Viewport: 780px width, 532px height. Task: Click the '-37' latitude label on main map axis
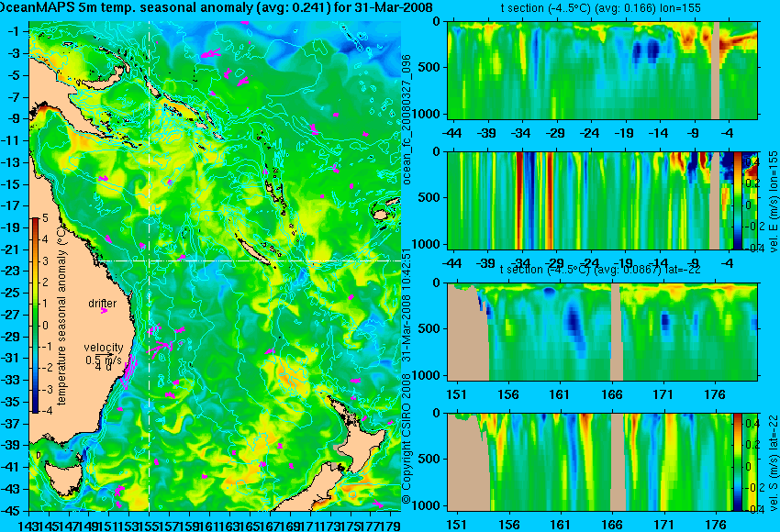click(11, 424)
